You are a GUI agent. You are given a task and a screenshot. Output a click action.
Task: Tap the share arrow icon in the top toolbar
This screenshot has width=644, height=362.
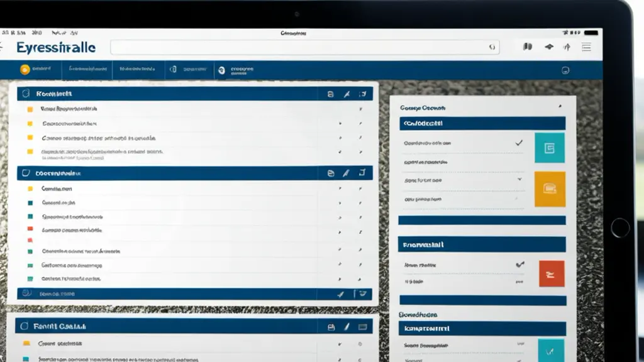(x=567, y=47)
